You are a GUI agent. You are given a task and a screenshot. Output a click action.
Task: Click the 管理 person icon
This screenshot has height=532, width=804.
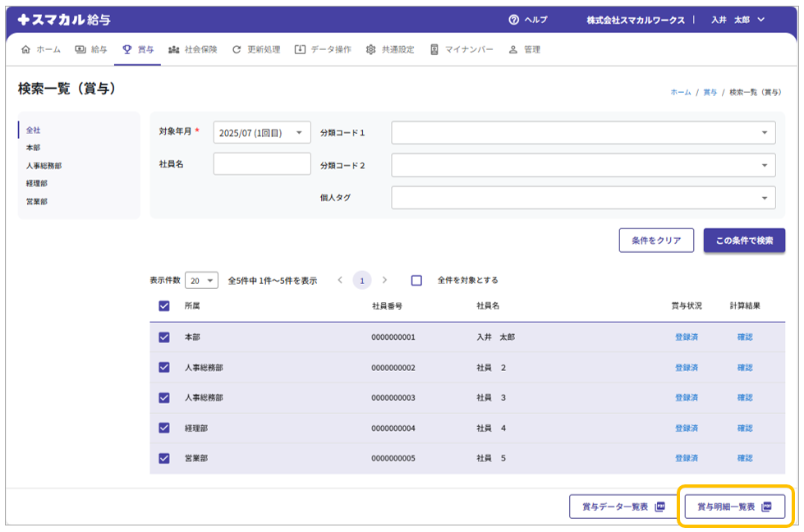pyautogui.click(x=513, y=49)
